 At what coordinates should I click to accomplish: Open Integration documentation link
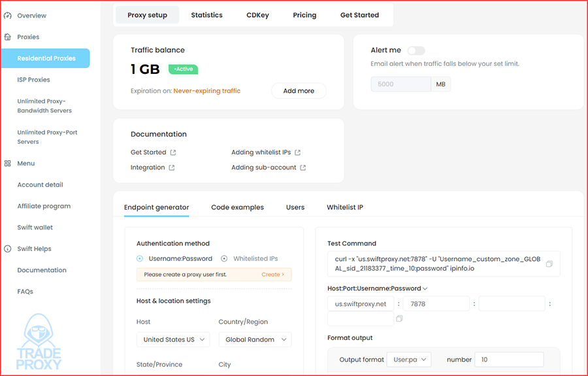tap(148, 167)
